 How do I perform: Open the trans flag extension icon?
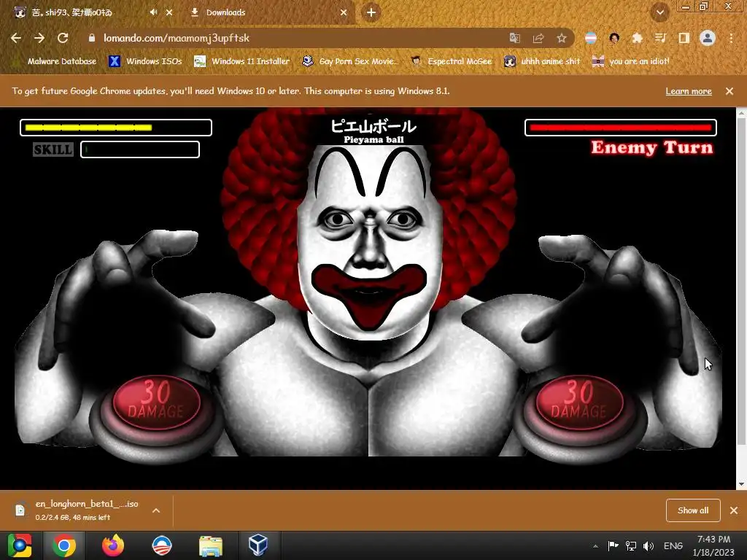coord(591,38)
